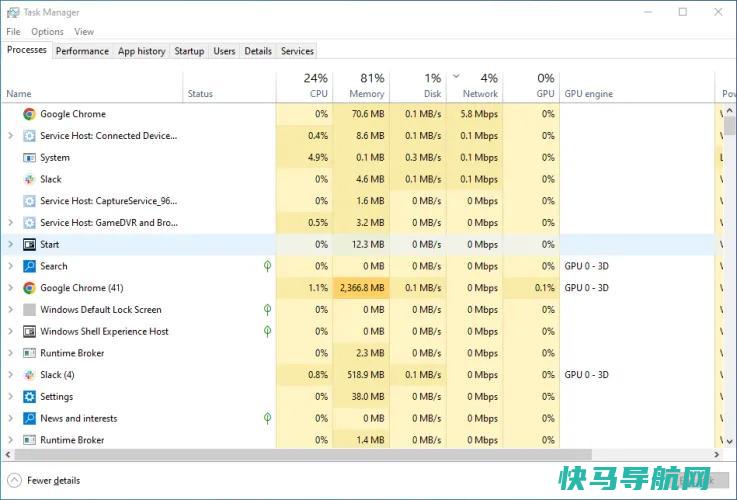This screenshot has width=737, height=500.
Task: Click the Start process icon
Action: pos(29,244)
